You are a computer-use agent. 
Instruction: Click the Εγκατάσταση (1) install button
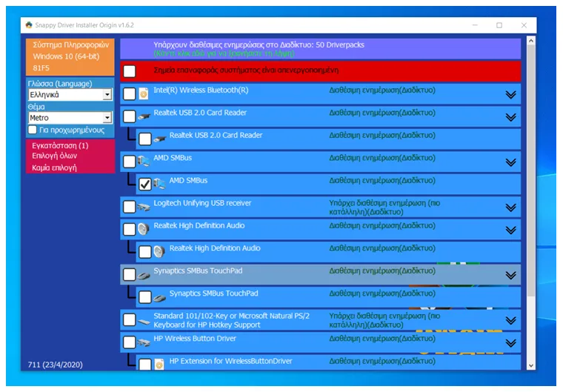(60, 145)
